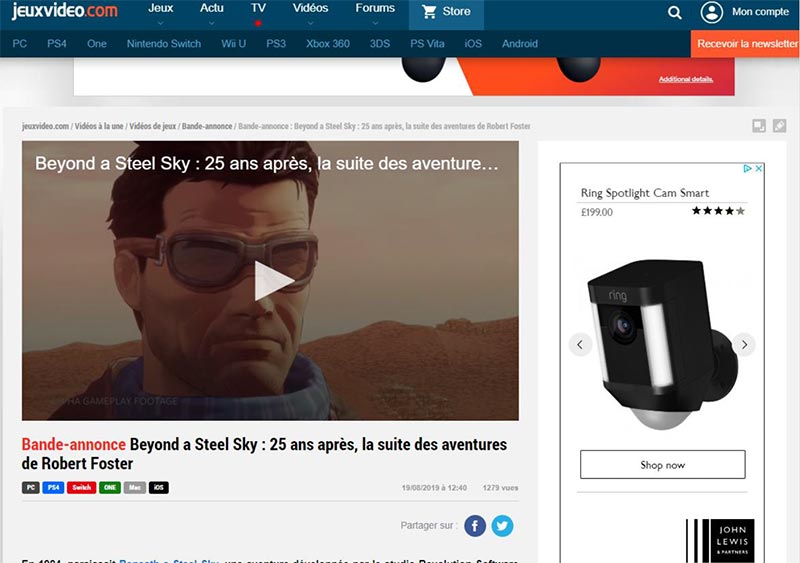
Task: Open the Mon compte user avatar icon
Action: pos(711,12)
